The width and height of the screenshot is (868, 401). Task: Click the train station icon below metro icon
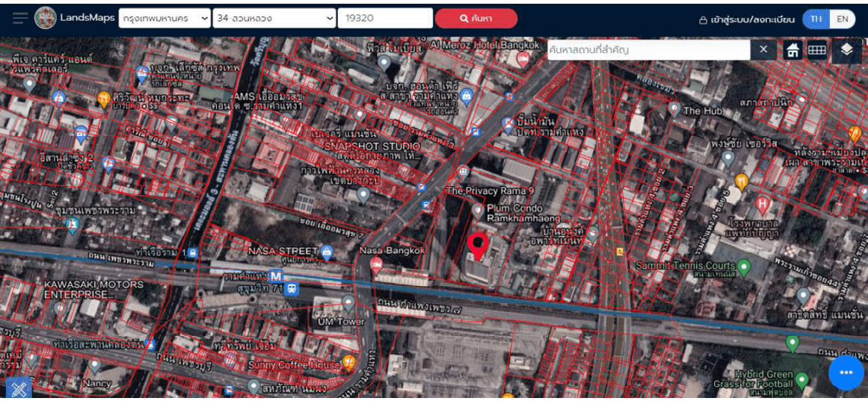[292, 288]
